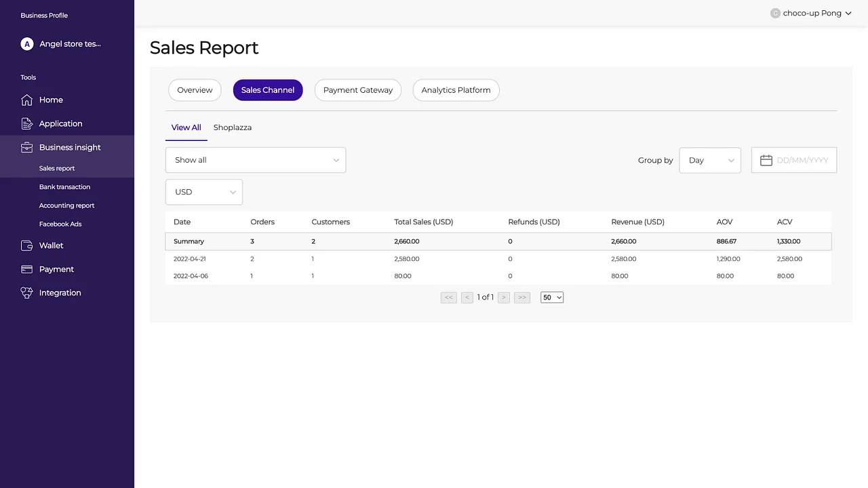Click the Angel store profile avatar icon
Image resolution: width=868 pixels, height=488 pixels.
pyautogui.click(x=27, y=43)
